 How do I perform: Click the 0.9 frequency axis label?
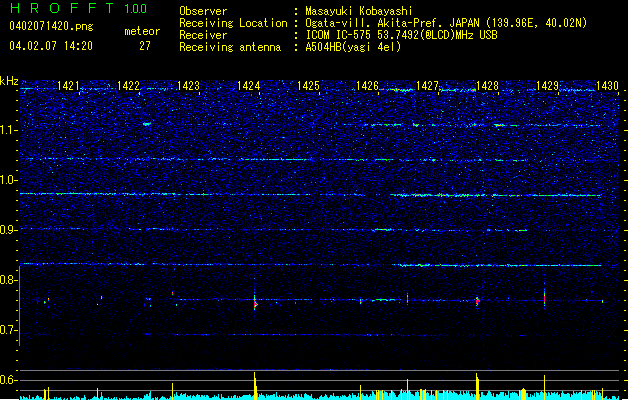[x=9, y=230]
